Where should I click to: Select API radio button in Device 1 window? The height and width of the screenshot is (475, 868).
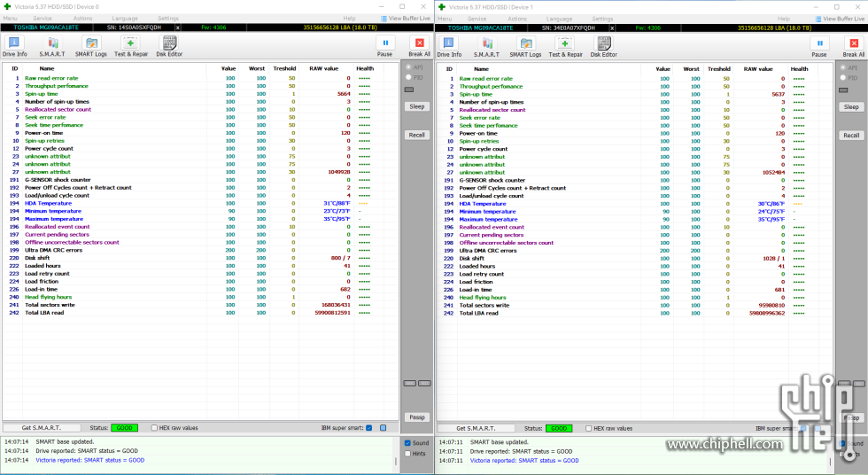click(843, 67)
